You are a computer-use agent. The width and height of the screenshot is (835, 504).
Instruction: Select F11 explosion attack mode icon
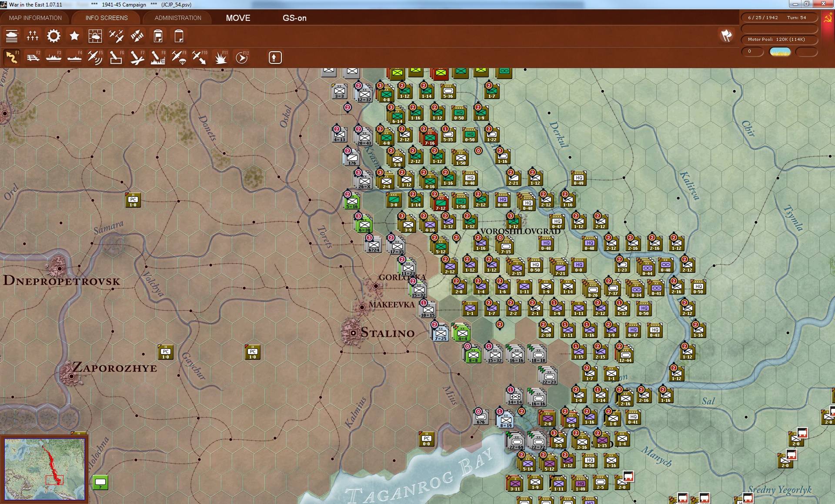pyautogui.click(x=221, y=57)
